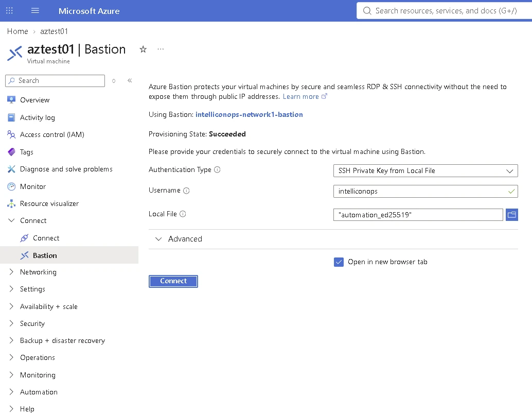This screenshot has height=413, width=532.
Task: Expand the Monitoring section
Action: pos(11,374)
